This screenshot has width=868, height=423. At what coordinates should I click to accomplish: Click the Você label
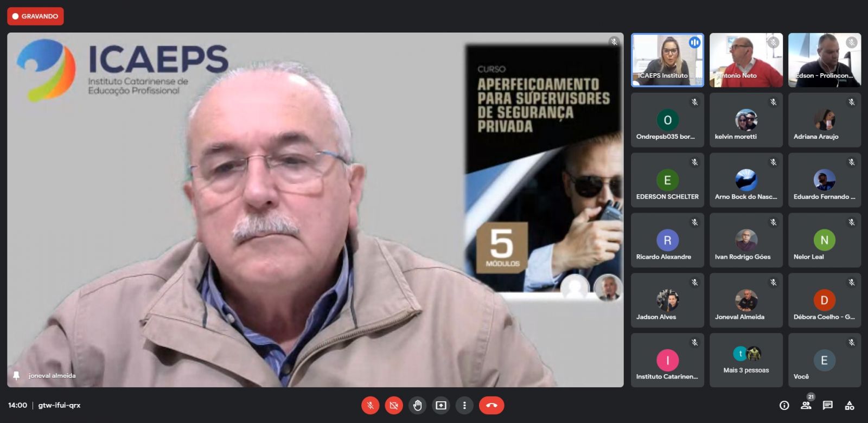[x=801, y=377]
